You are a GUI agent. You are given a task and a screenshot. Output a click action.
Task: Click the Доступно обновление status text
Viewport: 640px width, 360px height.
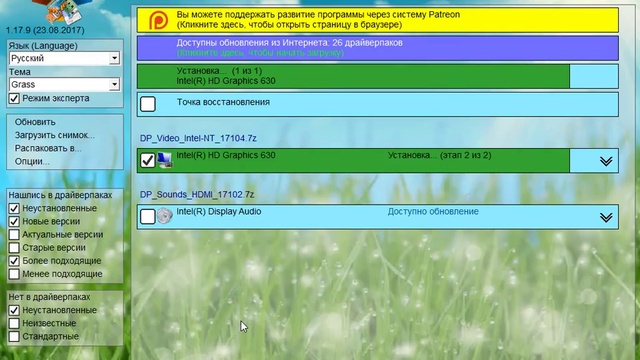coord(433,211)
